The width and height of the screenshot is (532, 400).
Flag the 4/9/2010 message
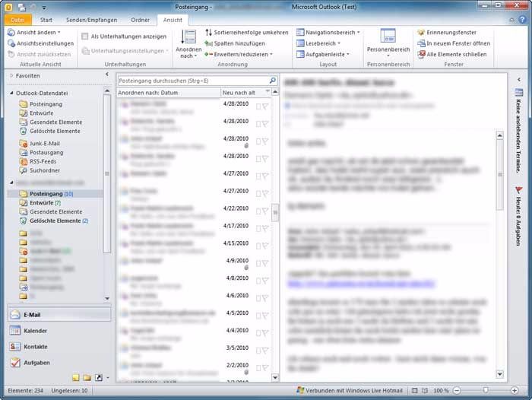[265, 263]
